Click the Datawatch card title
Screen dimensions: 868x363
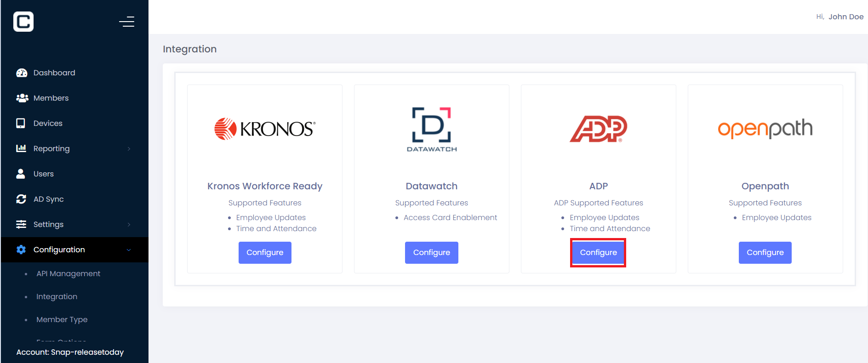point(432,186)
